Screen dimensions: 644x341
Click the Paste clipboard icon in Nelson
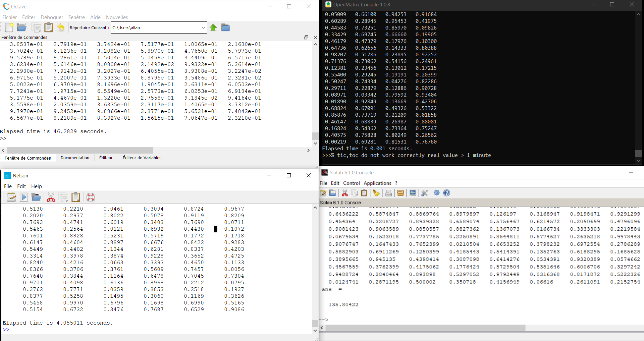click(76, 197)
